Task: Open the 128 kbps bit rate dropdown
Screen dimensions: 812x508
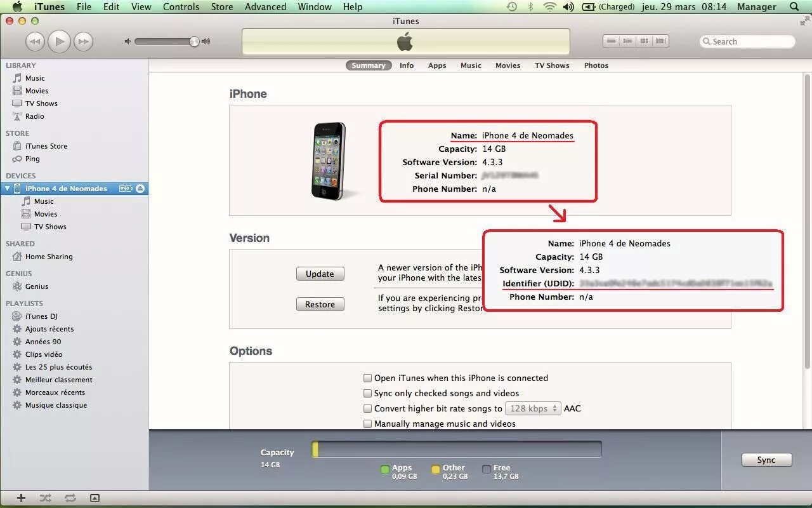Action: pyautogui.click(x=533, y=408)
